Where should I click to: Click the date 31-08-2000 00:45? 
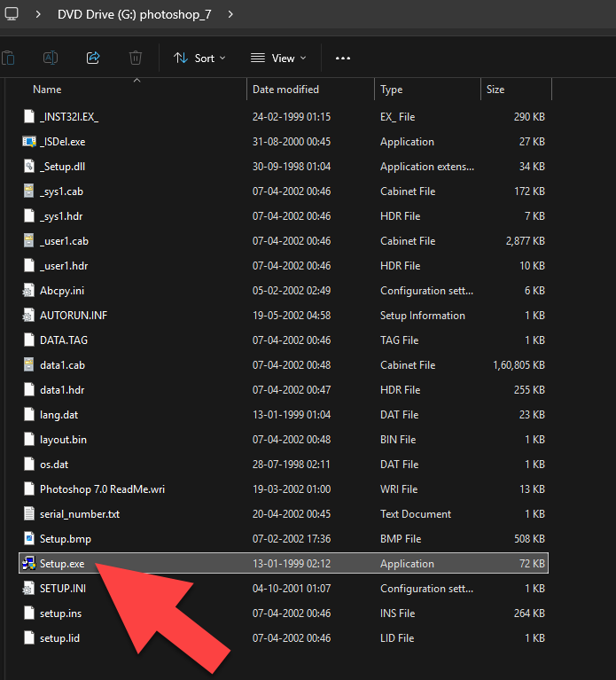click(x=292, y=142)
